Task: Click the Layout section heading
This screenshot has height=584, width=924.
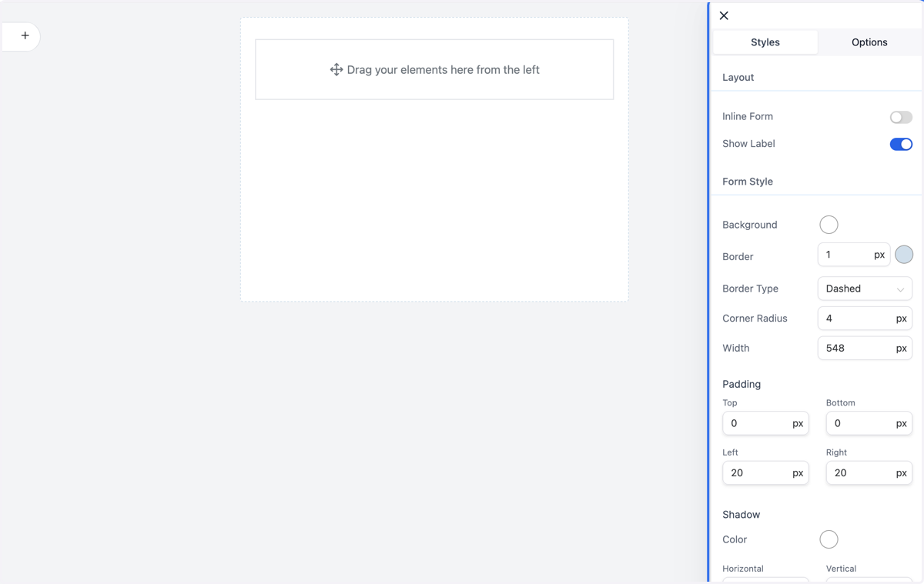Action: coord(738,78)
